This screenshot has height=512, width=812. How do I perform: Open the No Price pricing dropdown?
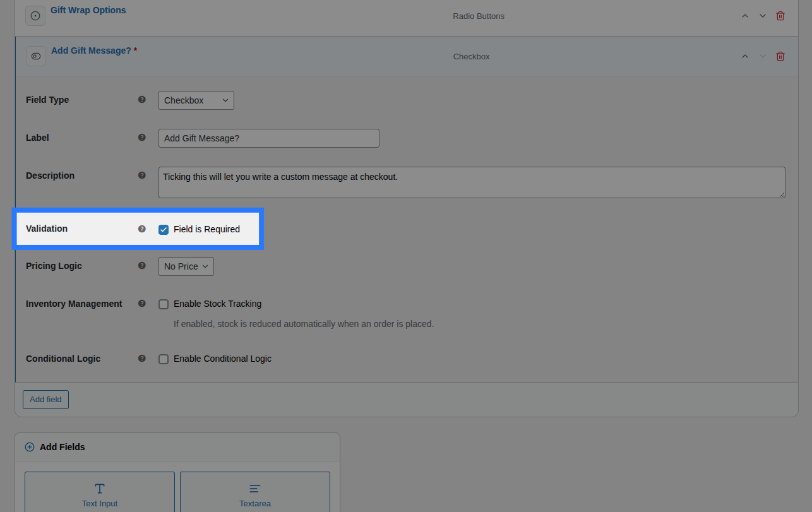point(186,266)
